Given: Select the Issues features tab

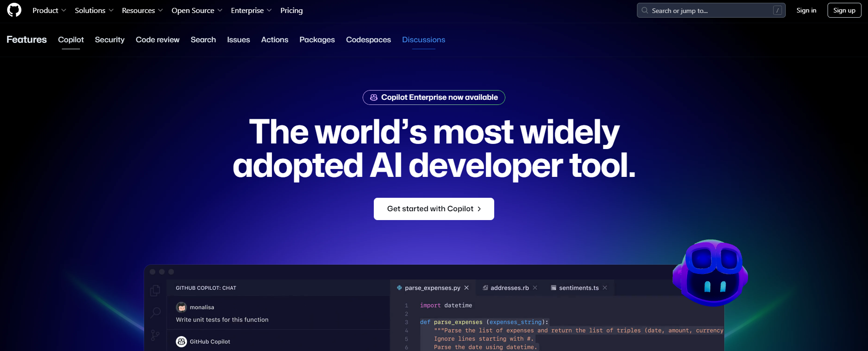Looking at the screenshot, I should (x=239, y=40).
